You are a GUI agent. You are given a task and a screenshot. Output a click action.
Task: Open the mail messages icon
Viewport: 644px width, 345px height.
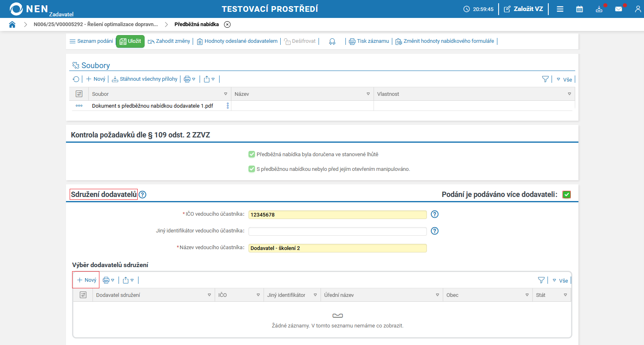click(x=618, y=9)
